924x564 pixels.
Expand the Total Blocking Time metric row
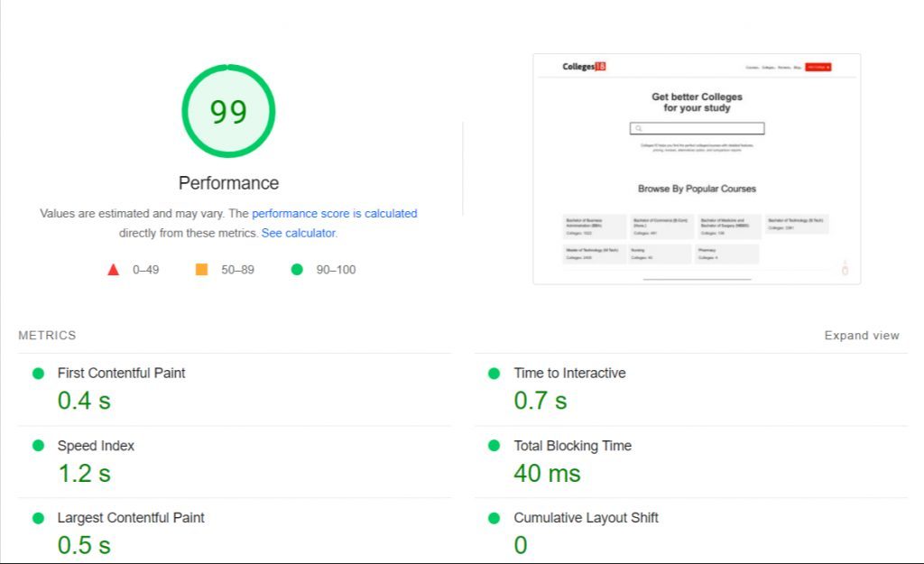click(690, 462)
